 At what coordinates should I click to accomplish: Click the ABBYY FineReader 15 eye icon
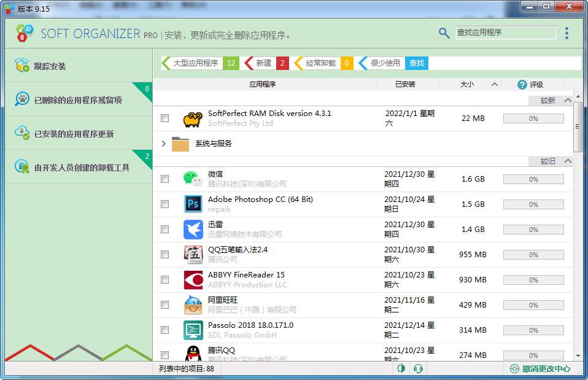[193, 279]
